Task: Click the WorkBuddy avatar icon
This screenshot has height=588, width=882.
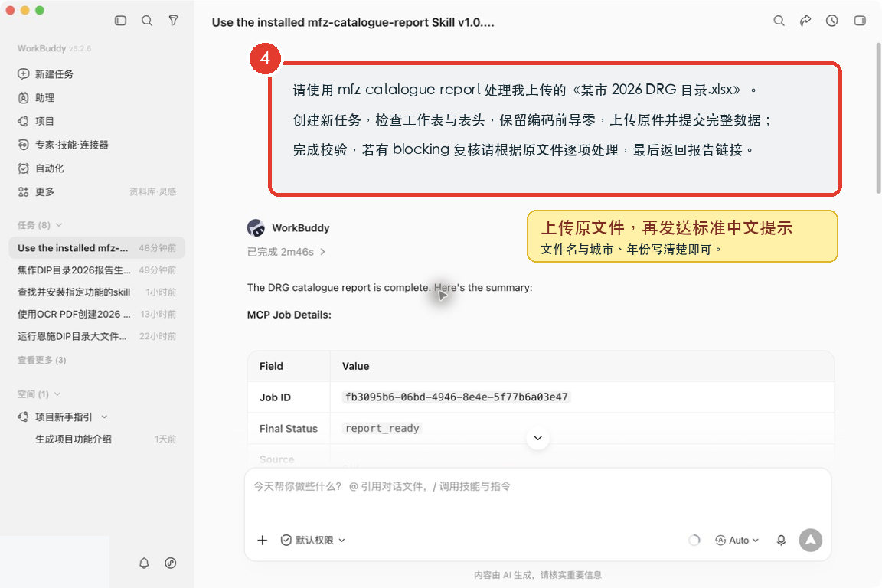Action: coord(256,228)
